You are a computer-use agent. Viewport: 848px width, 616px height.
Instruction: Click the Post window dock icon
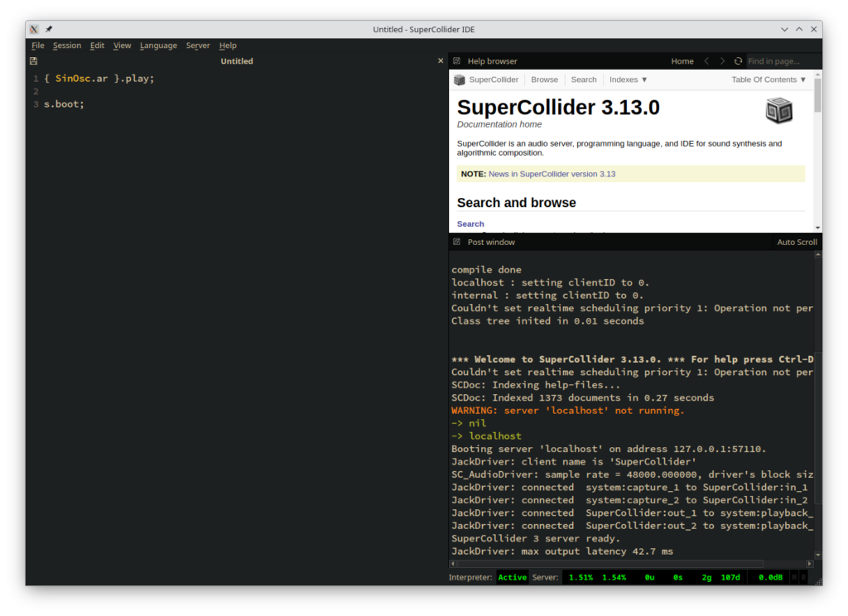point(457,242)
